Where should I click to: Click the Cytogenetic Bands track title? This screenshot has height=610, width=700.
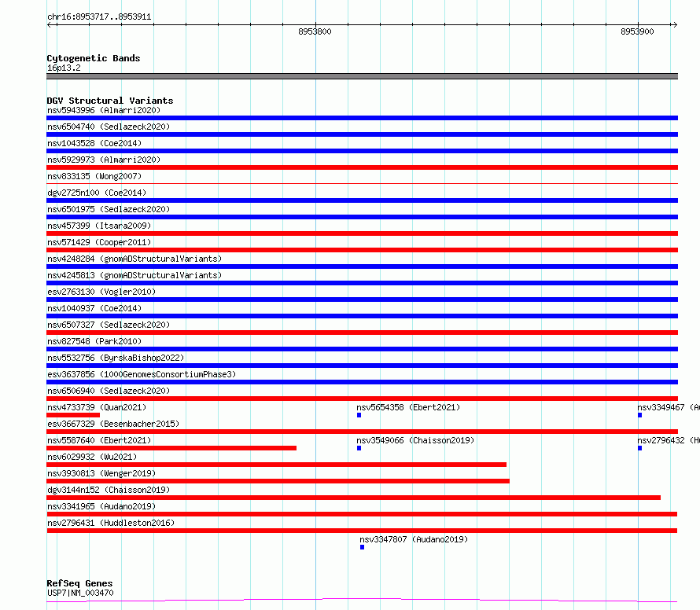tap(94, 58)
